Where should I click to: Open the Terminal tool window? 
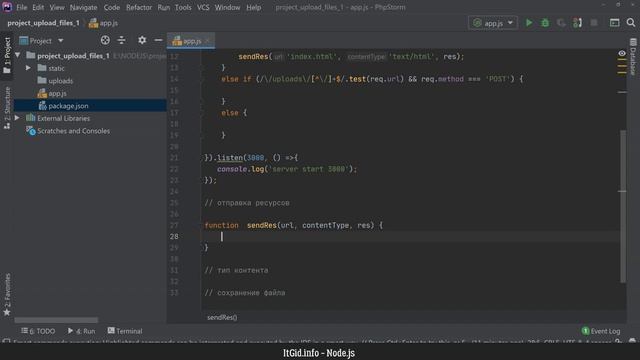(125, 331)
